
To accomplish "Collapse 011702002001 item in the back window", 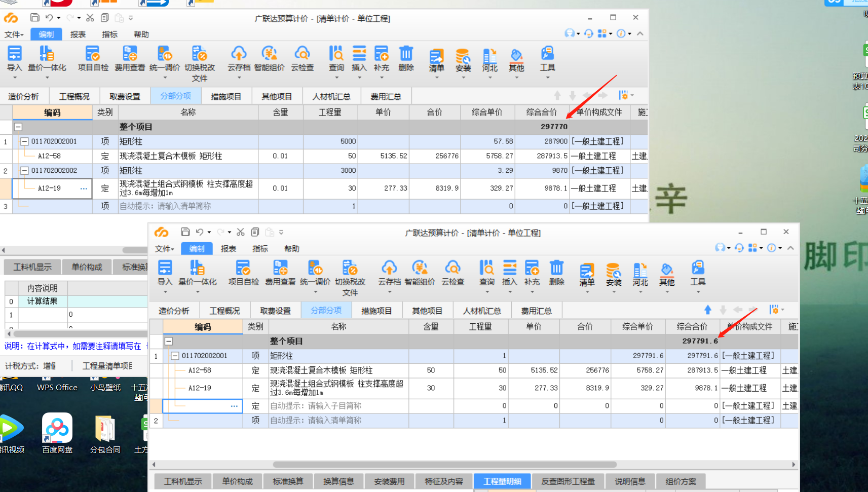I will point(24,141).
